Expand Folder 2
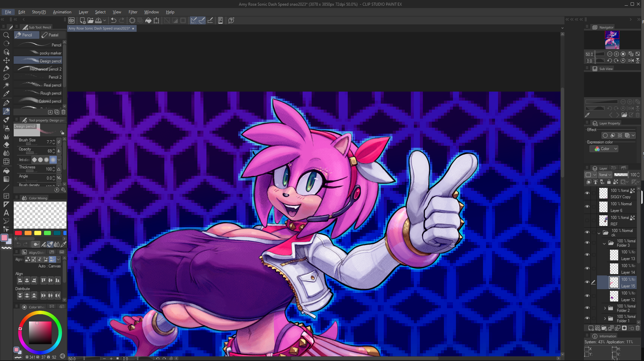This screenshot has width=644, height=361. click(x=605, y=308)
